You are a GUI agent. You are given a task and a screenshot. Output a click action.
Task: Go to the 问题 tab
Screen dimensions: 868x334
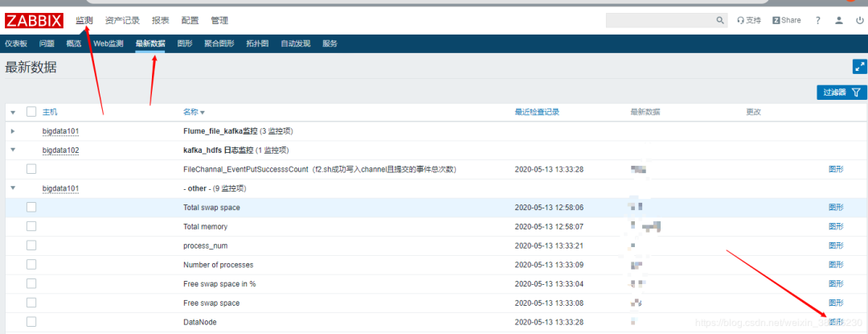tap(47, 43)
